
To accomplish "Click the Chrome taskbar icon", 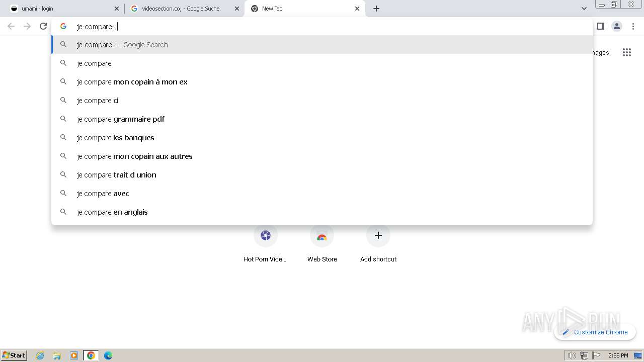I will coord(91,355).
